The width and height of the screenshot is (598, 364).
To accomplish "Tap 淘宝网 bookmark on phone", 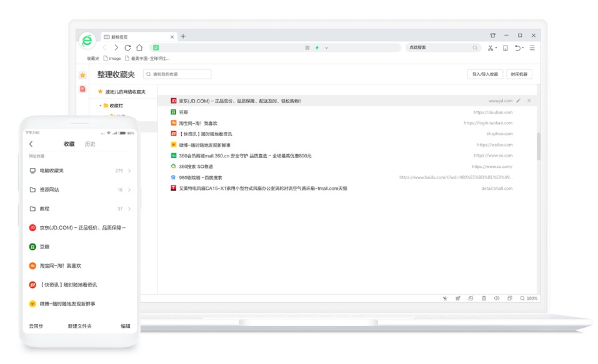I will pyautogui.click(x=80, y=265).
